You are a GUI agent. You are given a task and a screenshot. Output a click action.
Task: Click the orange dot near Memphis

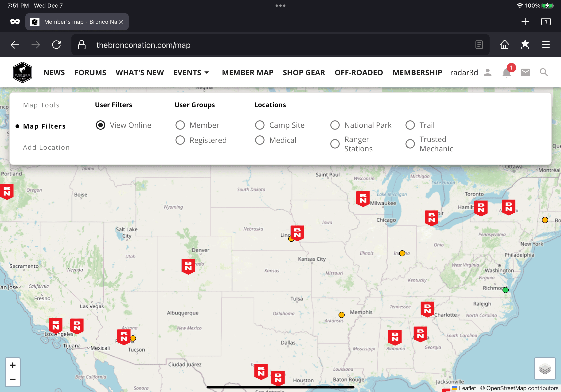(x=342, y=315)
